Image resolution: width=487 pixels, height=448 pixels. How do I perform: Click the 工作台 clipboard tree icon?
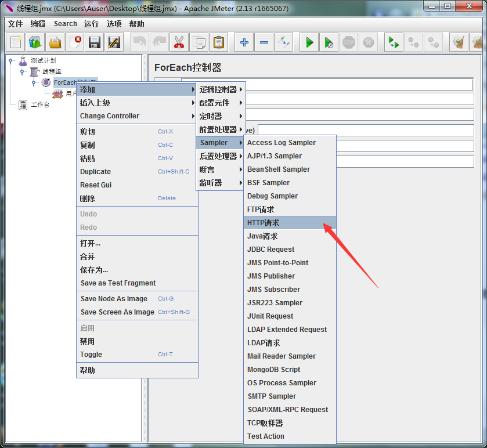click(23, 105)
